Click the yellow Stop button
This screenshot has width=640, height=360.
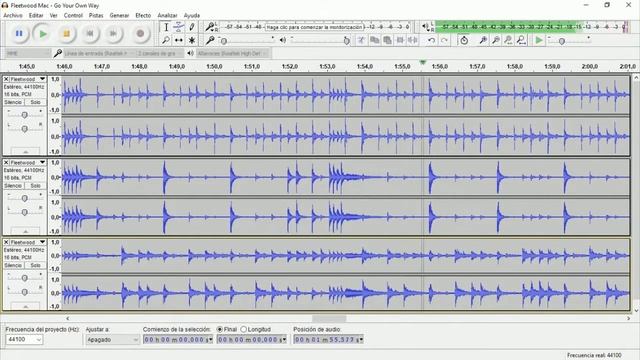[x=66, y=33]
